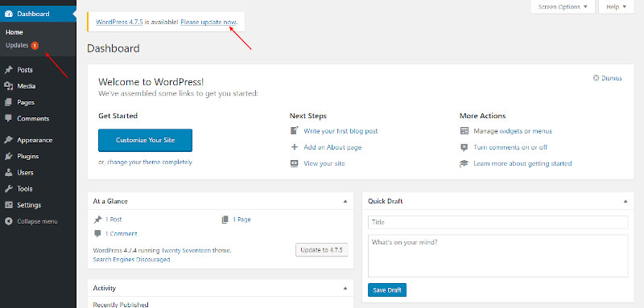Image resolution: width=644 pixels, height=308 pixels.
Task: Click the What's on your mind textarea
Action: point(498,256)
